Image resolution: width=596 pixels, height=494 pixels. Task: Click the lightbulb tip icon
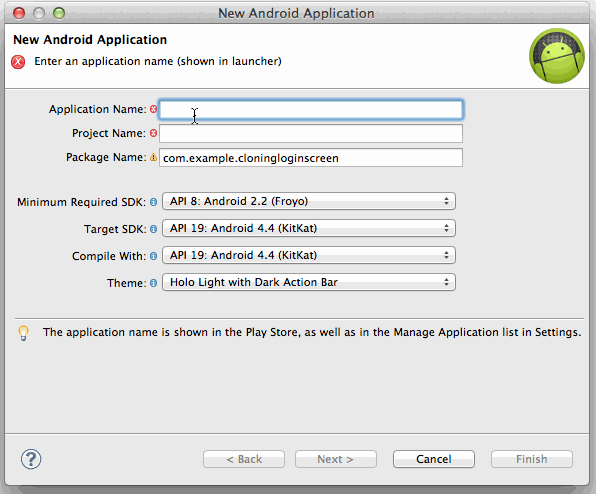point(24,333)
